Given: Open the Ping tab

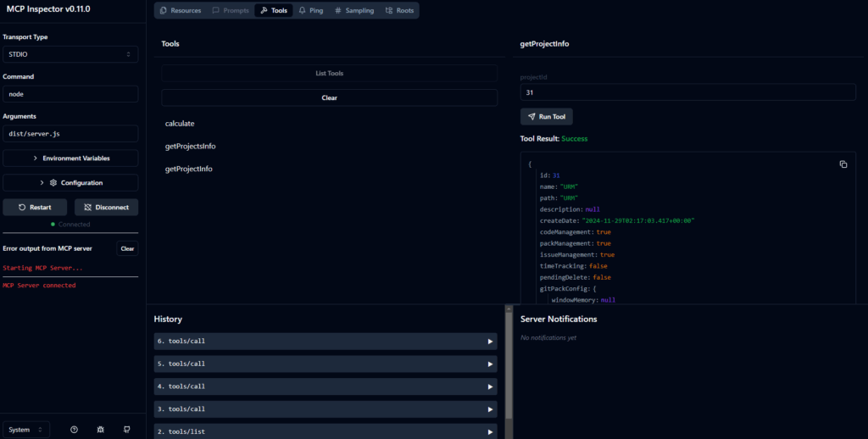Looking at the screenshot, I should 310,10.
